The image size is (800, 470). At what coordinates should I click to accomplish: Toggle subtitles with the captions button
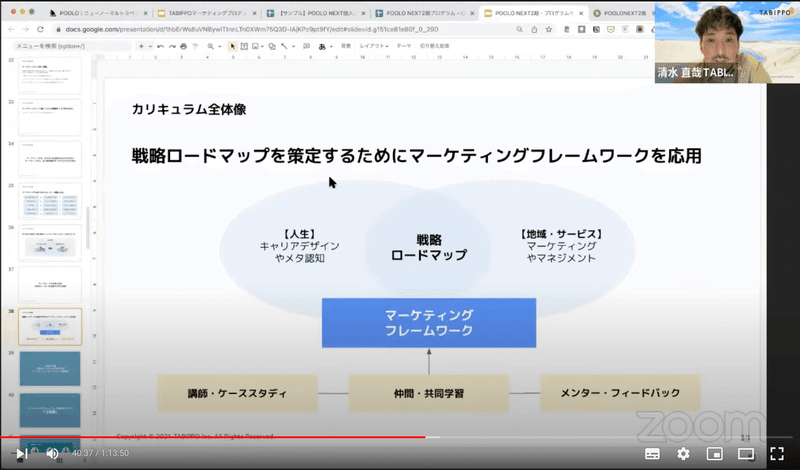[652, 453]
